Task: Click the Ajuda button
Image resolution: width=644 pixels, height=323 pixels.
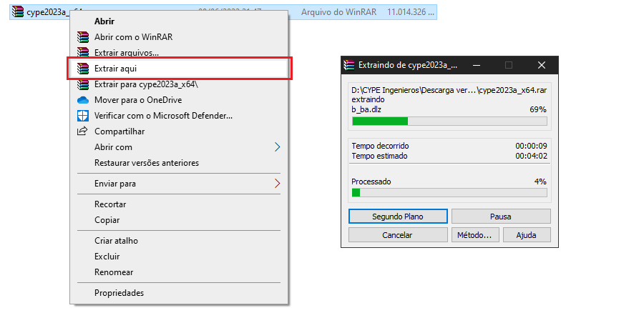Action: 527,235
